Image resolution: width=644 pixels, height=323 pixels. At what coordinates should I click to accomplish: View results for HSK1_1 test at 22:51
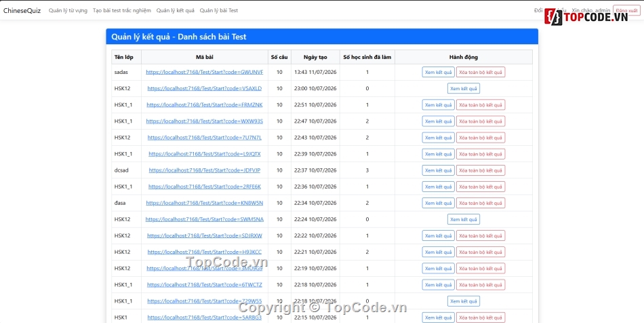coord(438,104)
